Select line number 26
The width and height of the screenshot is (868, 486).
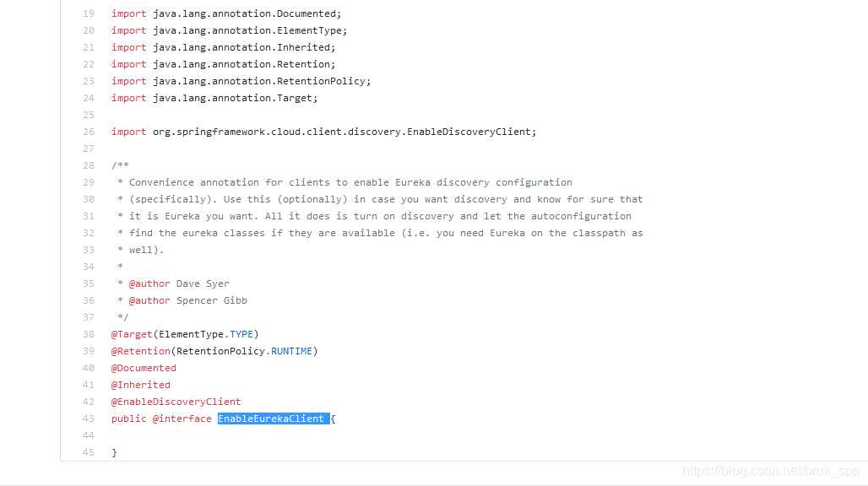pos(89,132)
